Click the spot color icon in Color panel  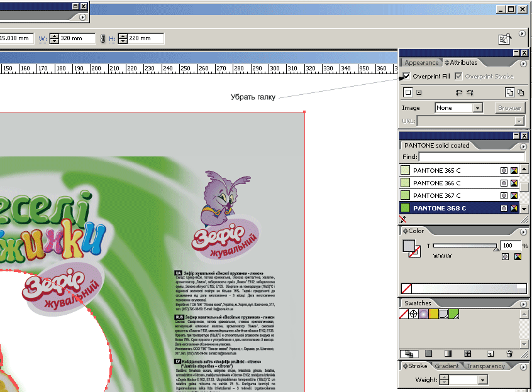505,257
